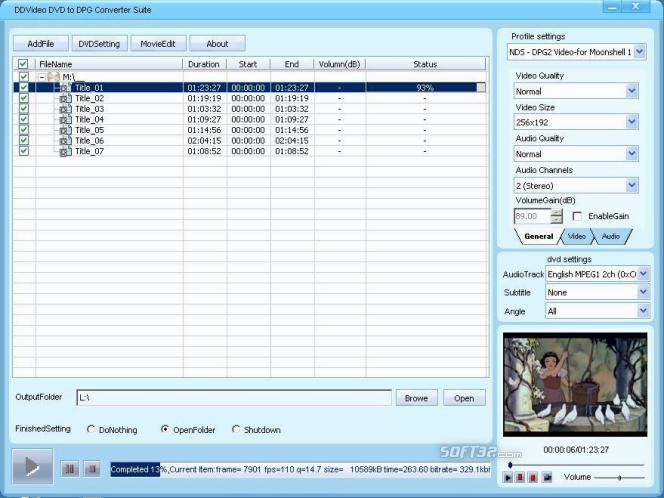Click the 93% status cell

(425, 88)
